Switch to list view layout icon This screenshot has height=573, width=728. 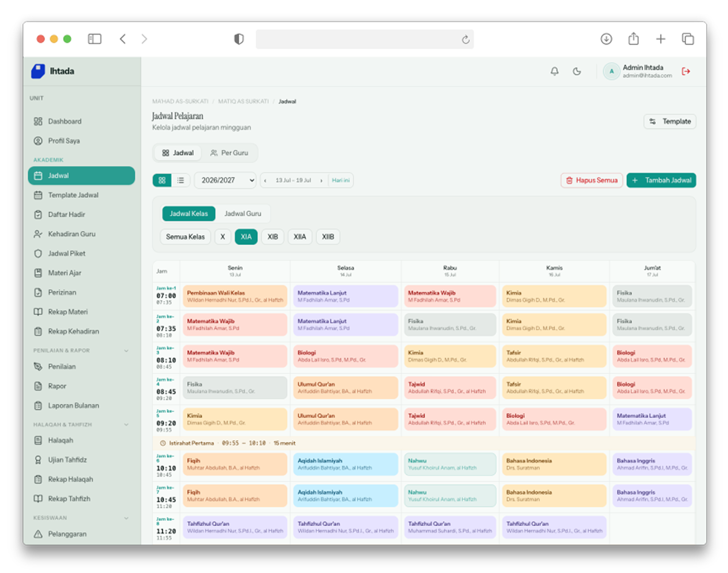[x=181, y=180]
